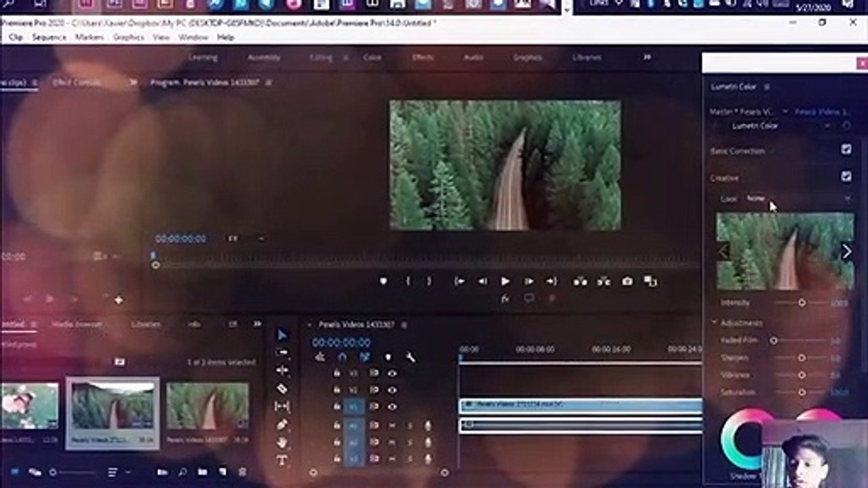The height and width of the screenshot is (488, 868).
Task: Open the Markers menu
Action: [x=90, y=37]
